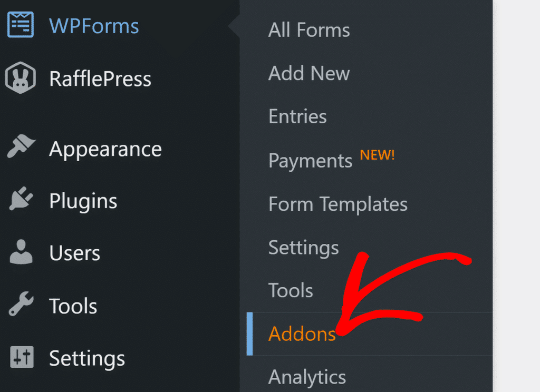
Task: Click the Appearance paintbrush icon
Action: click(x=21, y=149)
